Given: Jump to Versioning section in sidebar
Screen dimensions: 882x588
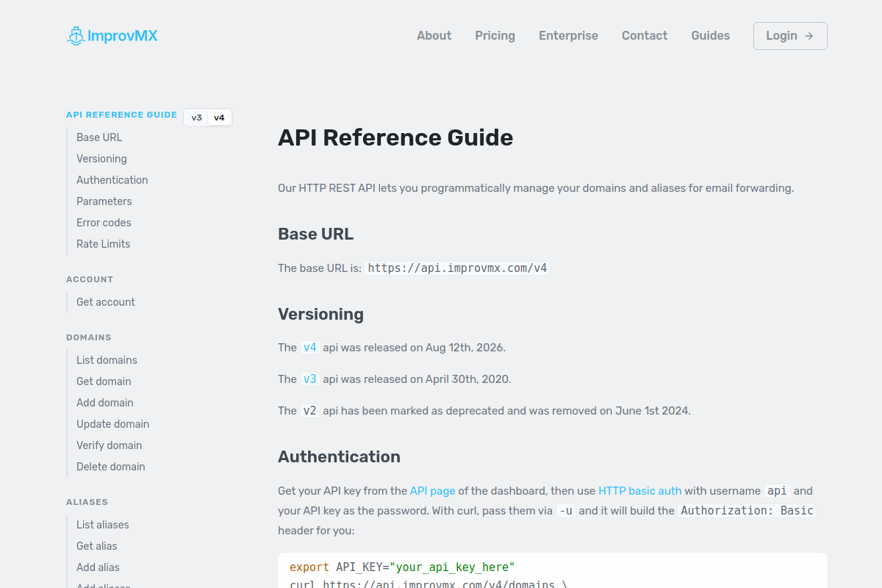Looking at the screenshot, I should click(x=101, y=159).
